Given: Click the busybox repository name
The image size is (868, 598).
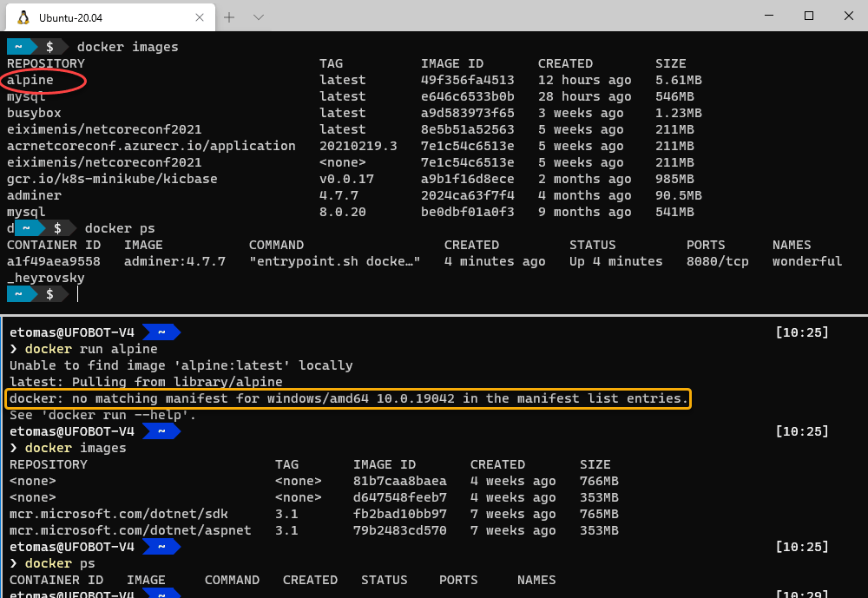Looking at the screenshot, I should tap(34, 113).
